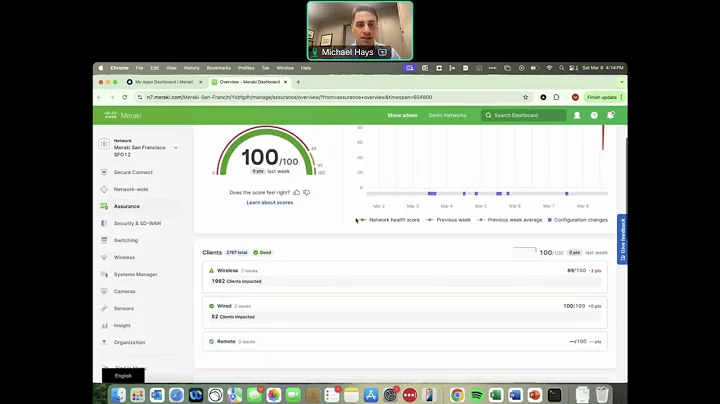Open Spotlight search in menu bar
Screen dimensions: 720x404
click(x=561, y=68)
